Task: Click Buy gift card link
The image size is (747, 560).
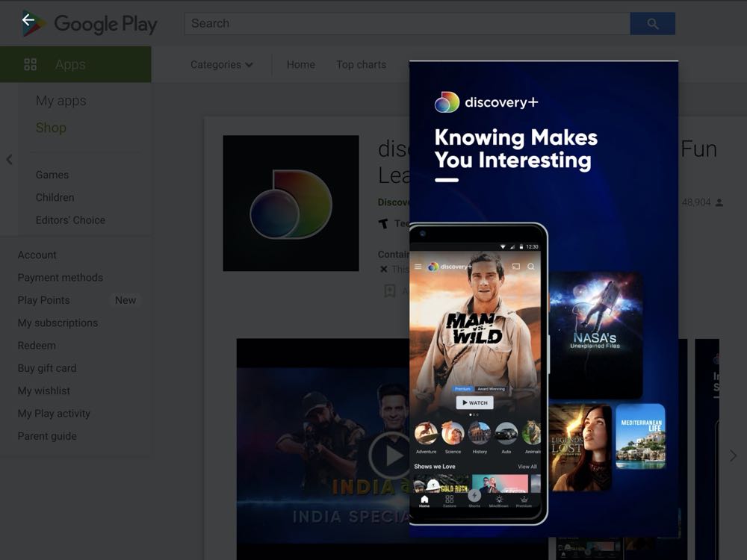Action: tap(46, 368)
